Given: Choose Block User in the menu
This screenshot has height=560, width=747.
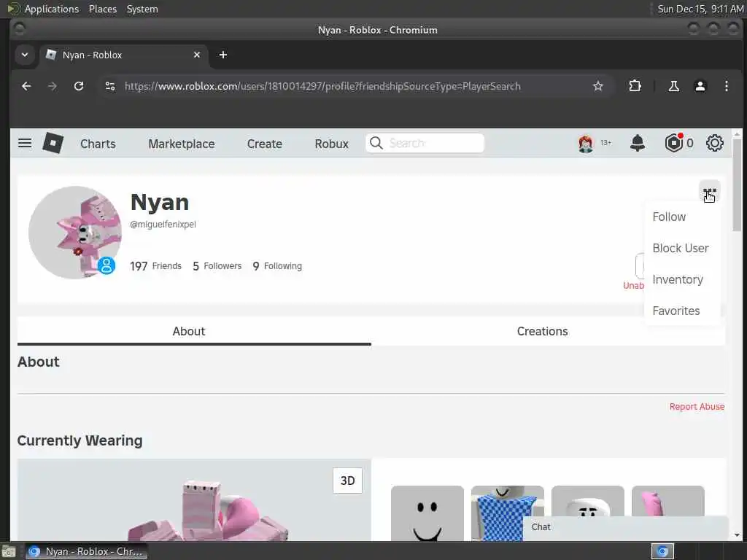Looking at the screenshot, I should [x=681, y=248].
